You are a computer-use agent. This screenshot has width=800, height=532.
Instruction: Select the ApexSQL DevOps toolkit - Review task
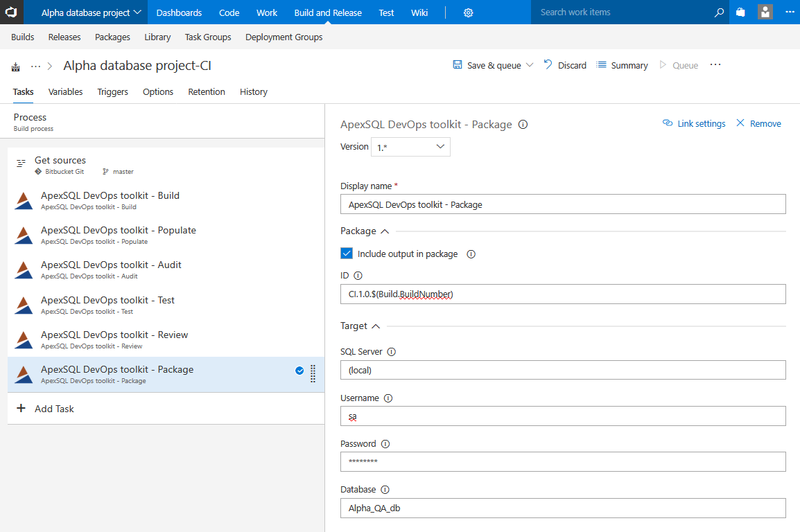pos(166,339)
